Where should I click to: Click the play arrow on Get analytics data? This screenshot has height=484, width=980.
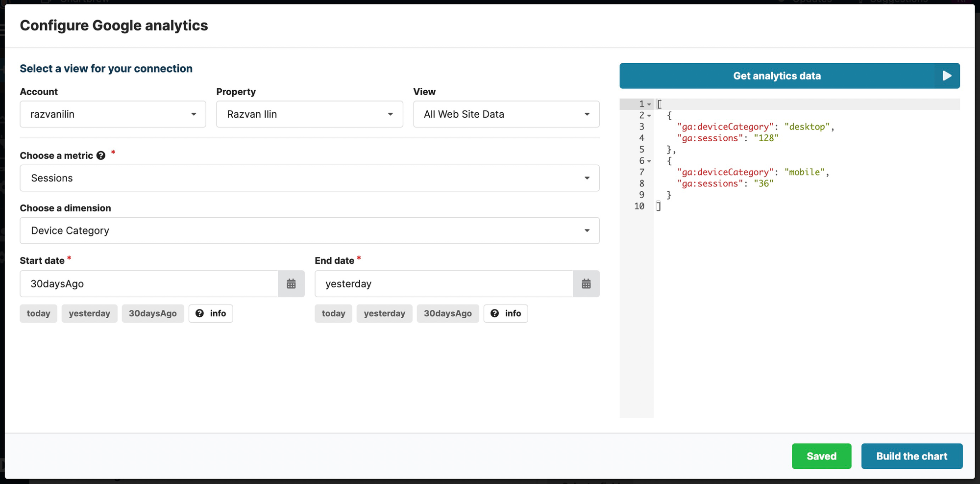click(x=947, y=76)
